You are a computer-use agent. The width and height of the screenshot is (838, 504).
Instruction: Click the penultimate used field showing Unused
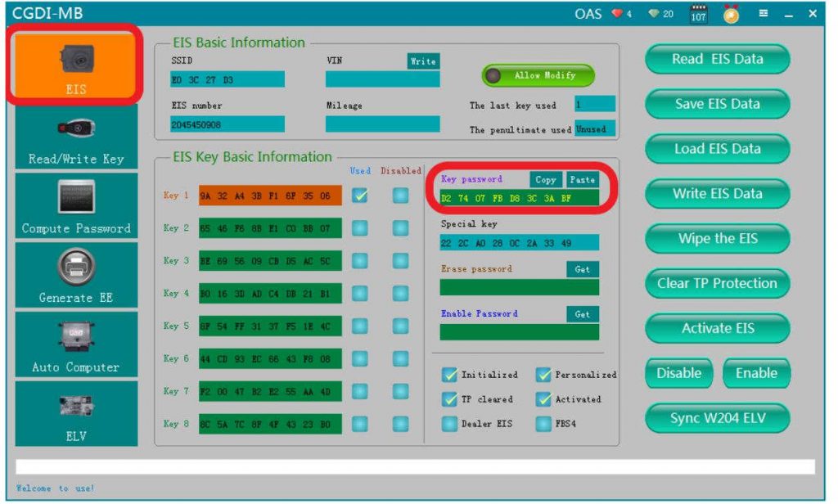(595, 128)
